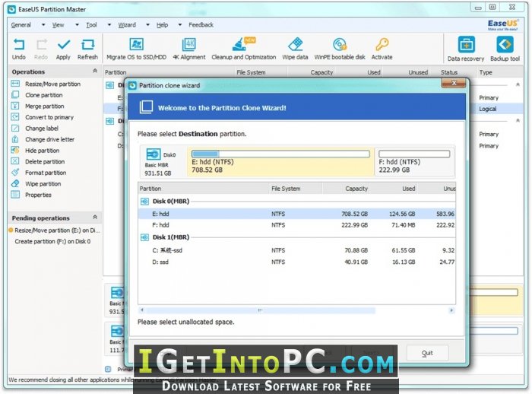This screenshot has height=394, width=532.
Task: Select the F: hdd row in wizard list
Action: (x=297, y=225)
